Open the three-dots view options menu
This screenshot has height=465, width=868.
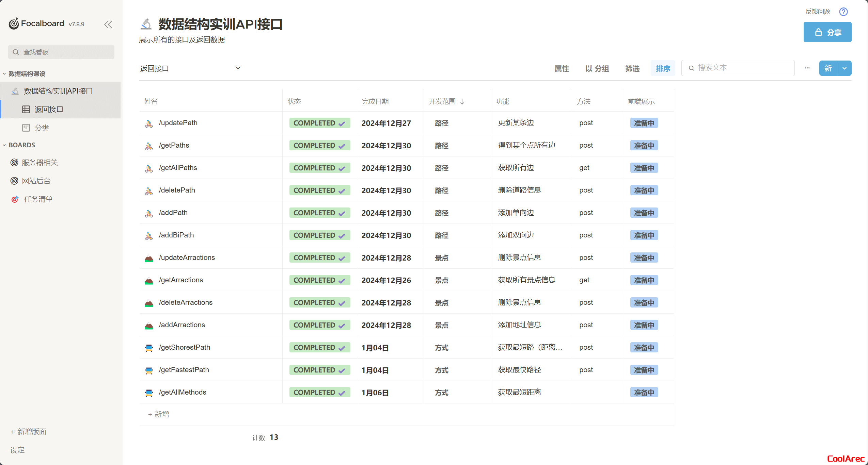[x=807, y=68]
